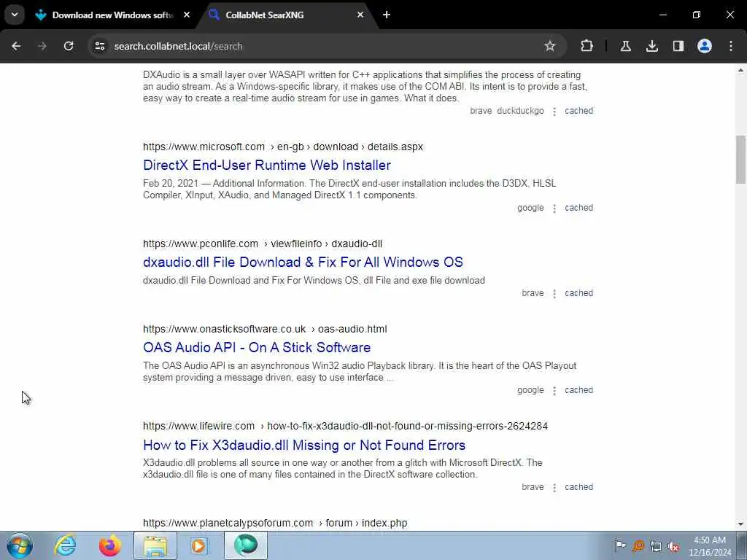Open a new browser tab
Image resolution: width=747 pixels, height=560 pixels.
pos(387,15)
